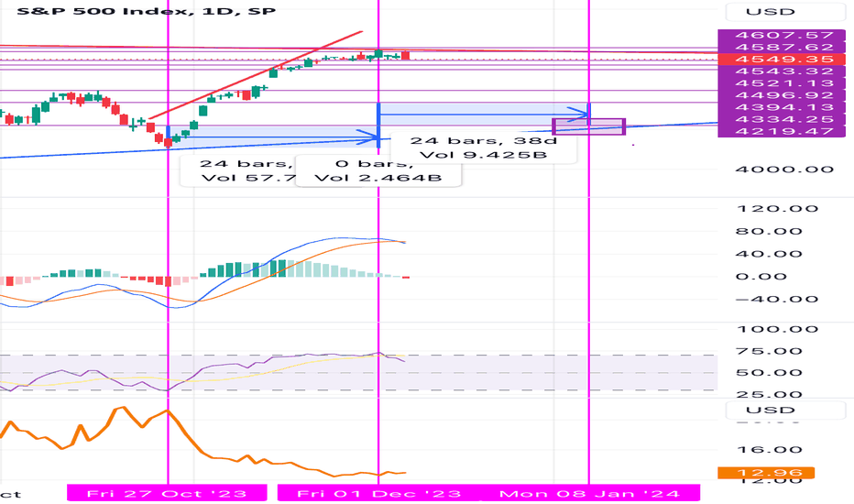Select the 4587.62 price level label
Screen dimensions: 854x504
[782, 48]
